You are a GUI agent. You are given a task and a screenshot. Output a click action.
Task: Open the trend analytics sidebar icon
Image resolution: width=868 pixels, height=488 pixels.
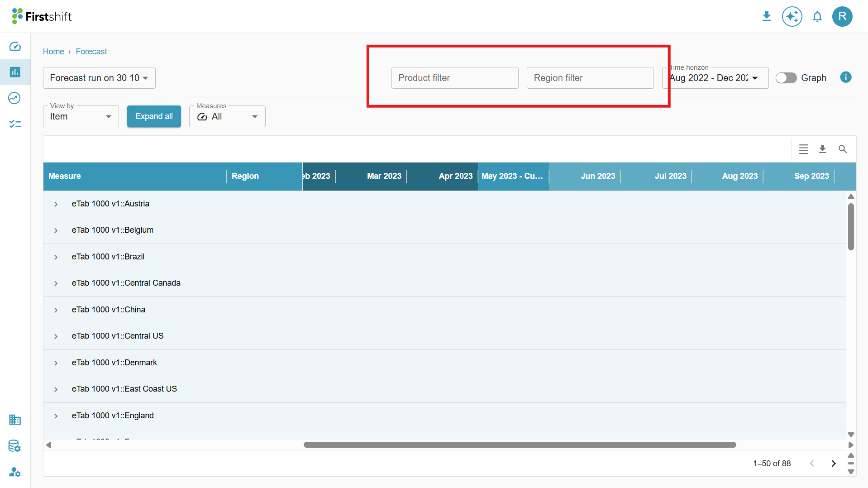point(14,98)
